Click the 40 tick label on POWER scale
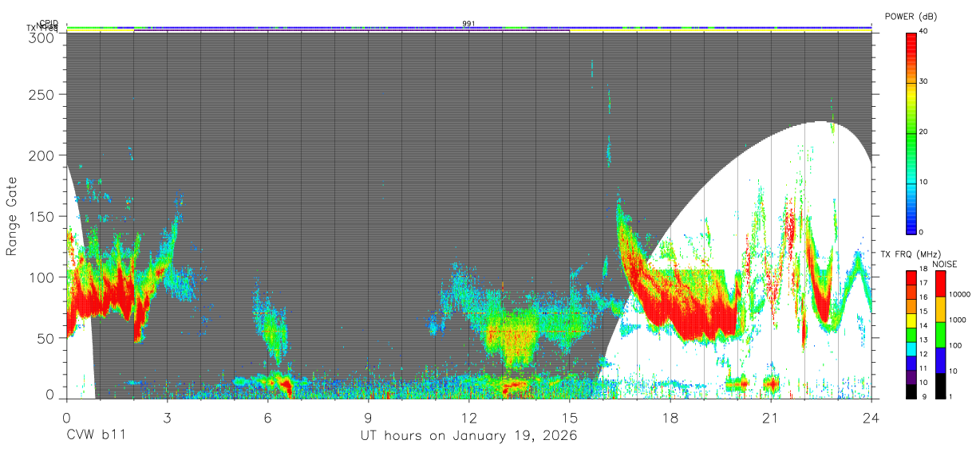Viewport: 980px width, 452px height. [x=924, y=31]
